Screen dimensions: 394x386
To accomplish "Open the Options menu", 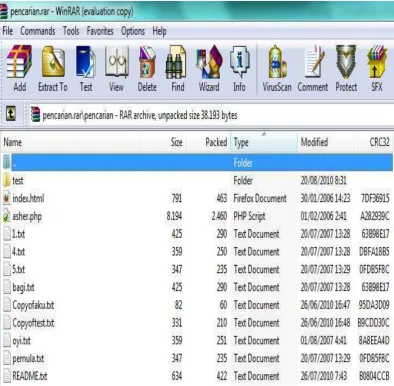I will tap(133, 32).
